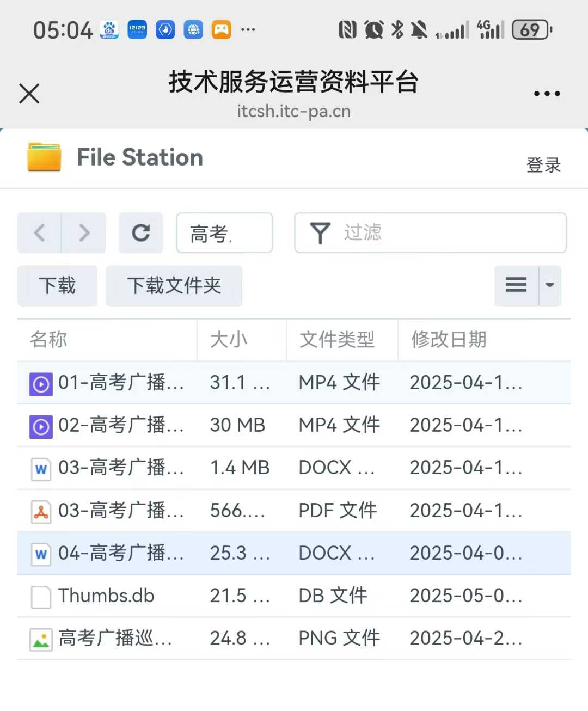The width and height of the screenshot is (588, 711).
Task: Sort by the 名称 column header
Action: tap(49, 340)
